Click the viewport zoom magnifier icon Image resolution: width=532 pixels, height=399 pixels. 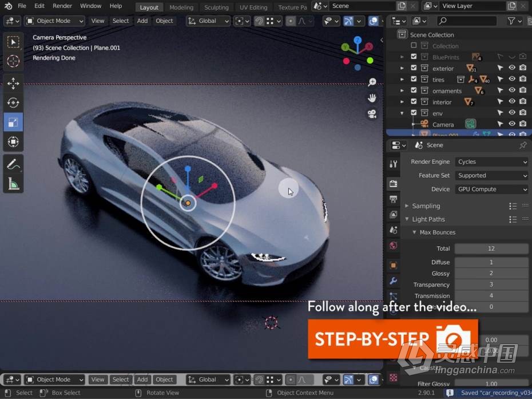point(372,82)
